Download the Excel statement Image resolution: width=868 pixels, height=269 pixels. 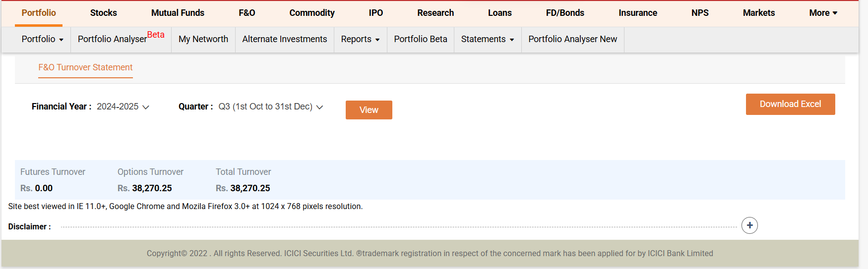[790, 104]
